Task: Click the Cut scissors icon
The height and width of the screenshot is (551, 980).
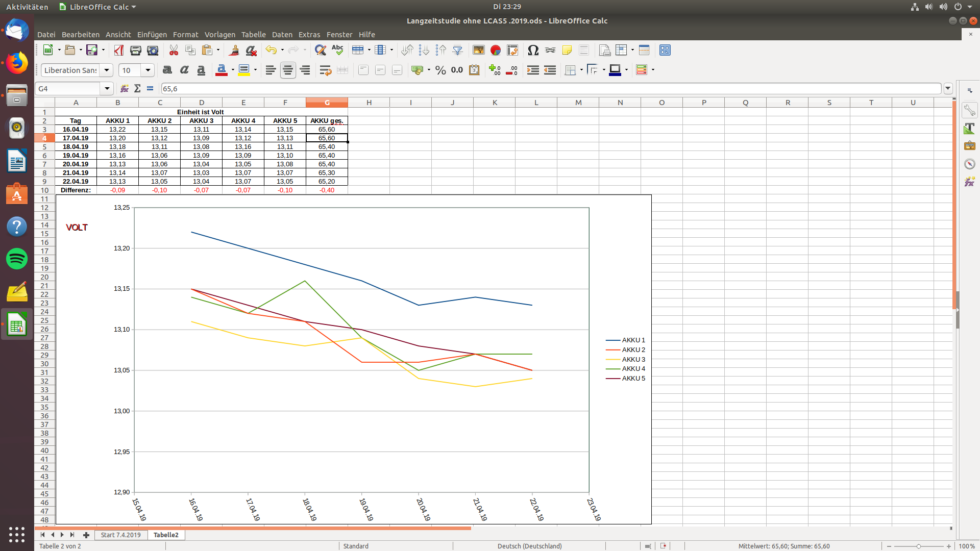Action: (x=174, y=50)
